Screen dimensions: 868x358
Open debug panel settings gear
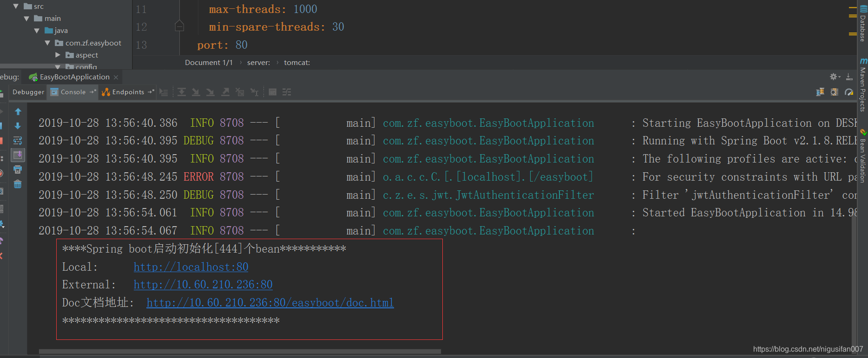[835, 77]
